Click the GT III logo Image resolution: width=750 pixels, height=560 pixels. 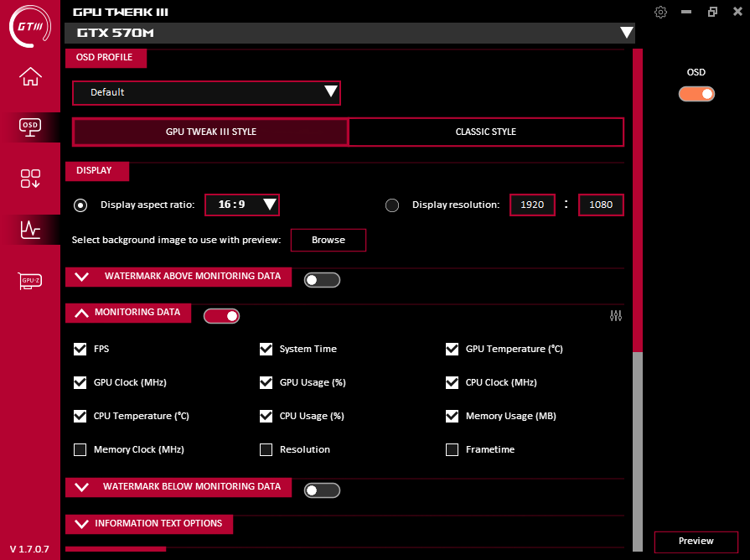(29, 26)
